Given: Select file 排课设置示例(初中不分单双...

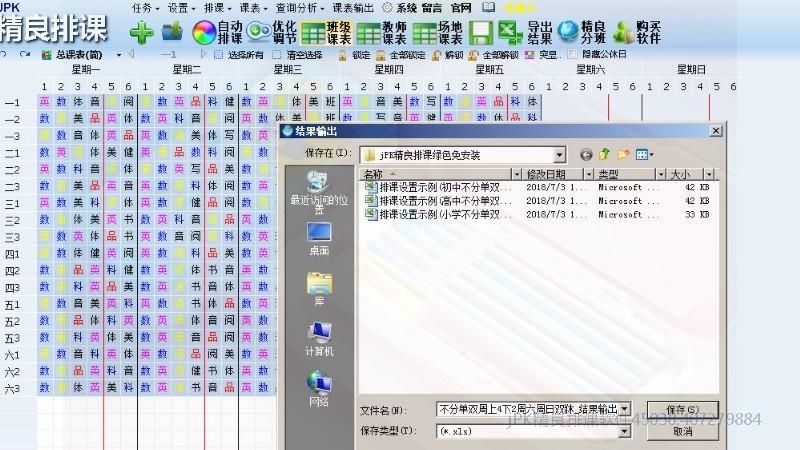Looking at the screenshot, I should click(x=438, y=187).
